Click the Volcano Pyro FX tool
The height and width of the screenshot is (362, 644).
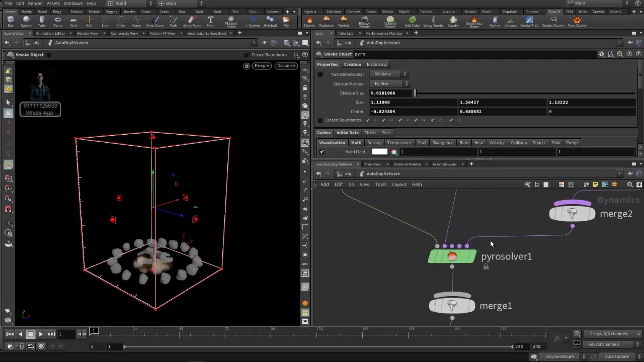(x=510, y=22)
